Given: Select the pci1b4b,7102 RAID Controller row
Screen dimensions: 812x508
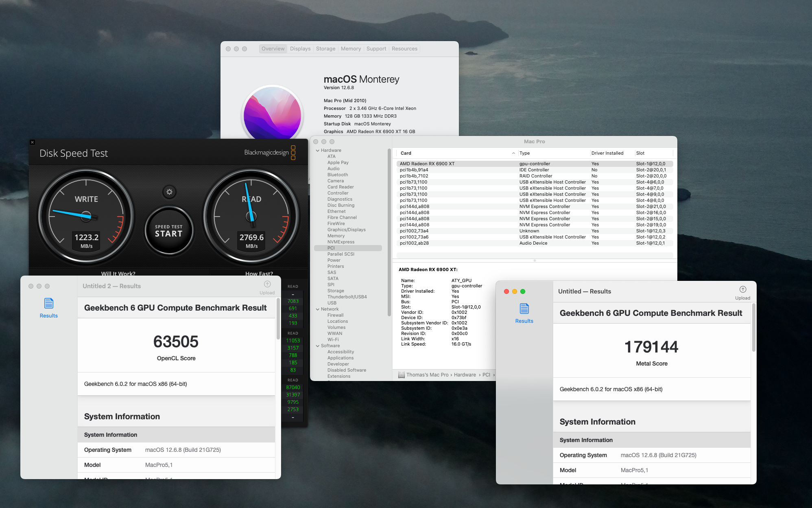Looking at the screenshot, I should 535,176.
